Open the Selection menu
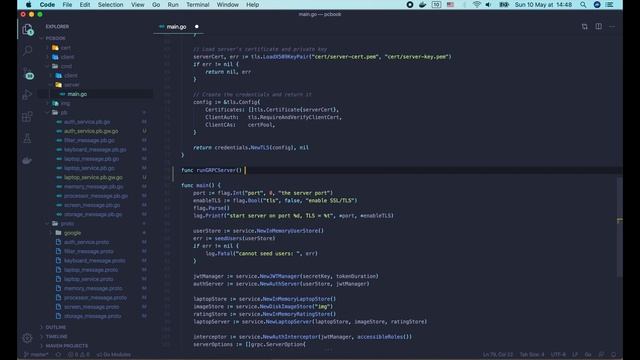The image size is (640, 360). 110,4
